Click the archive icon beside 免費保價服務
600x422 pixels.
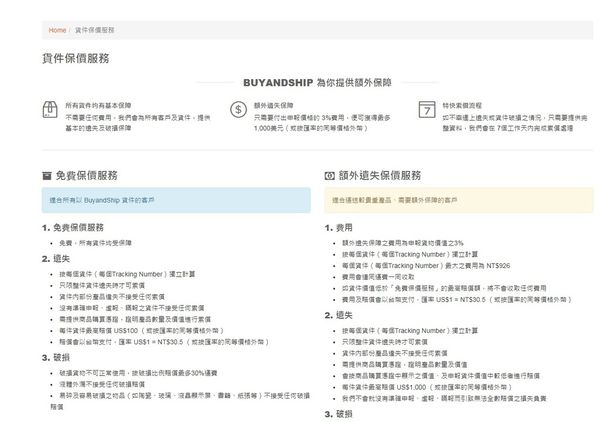47,175
